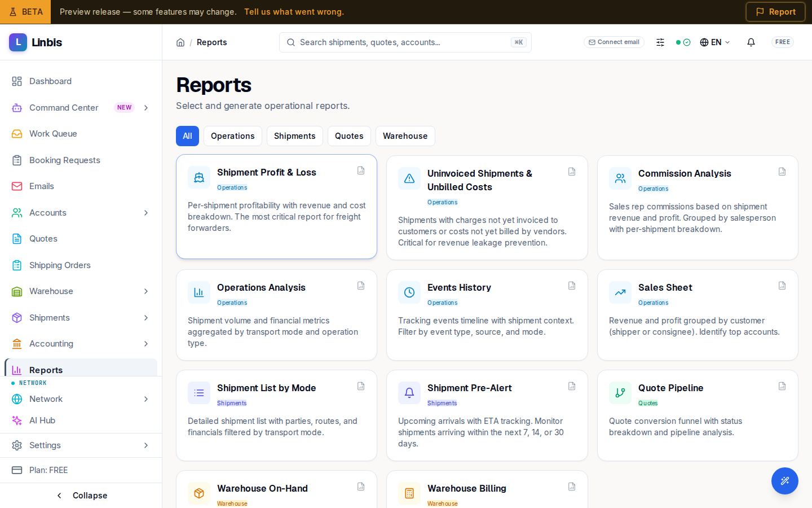Open AI Hub in sidebar

pyautogui.click(x=81, y=421)
